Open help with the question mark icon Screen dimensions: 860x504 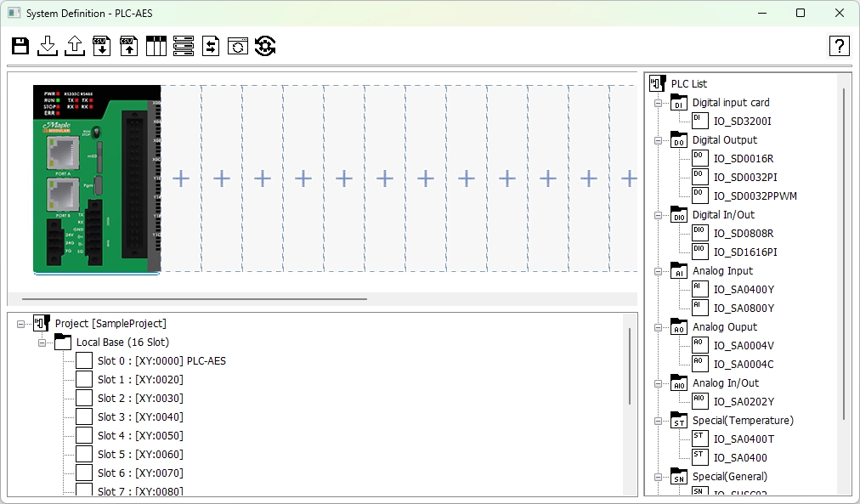[x=839, y=46]
